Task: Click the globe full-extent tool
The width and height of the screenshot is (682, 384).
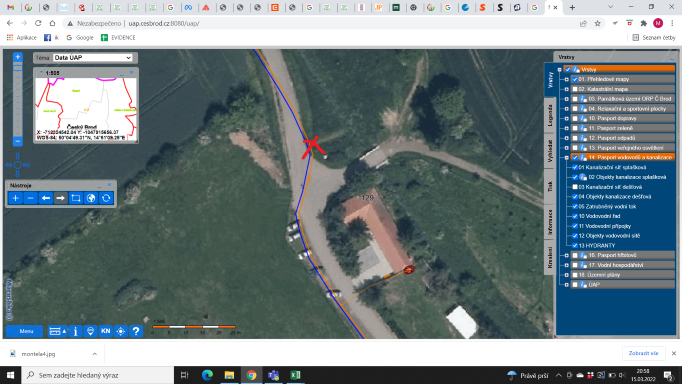Action: [x=91, y=198]
